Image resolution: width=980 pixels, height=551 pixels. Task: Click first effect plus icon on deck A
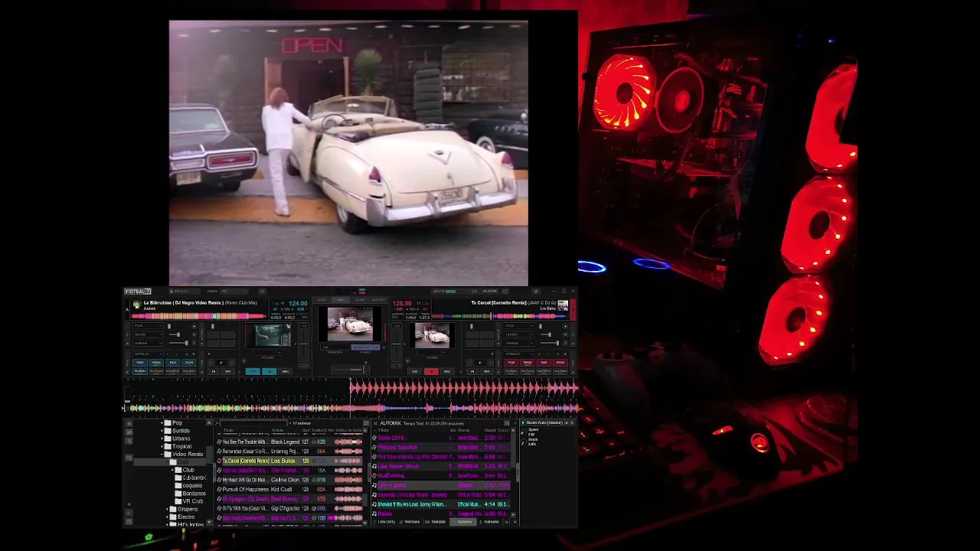click(194, 327)
